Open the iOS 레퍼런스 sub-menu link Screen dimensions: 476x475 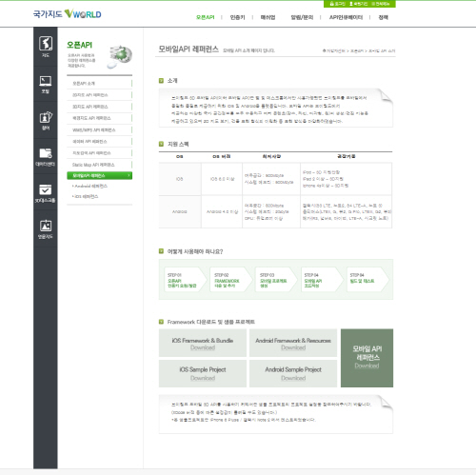click(86, 196)
